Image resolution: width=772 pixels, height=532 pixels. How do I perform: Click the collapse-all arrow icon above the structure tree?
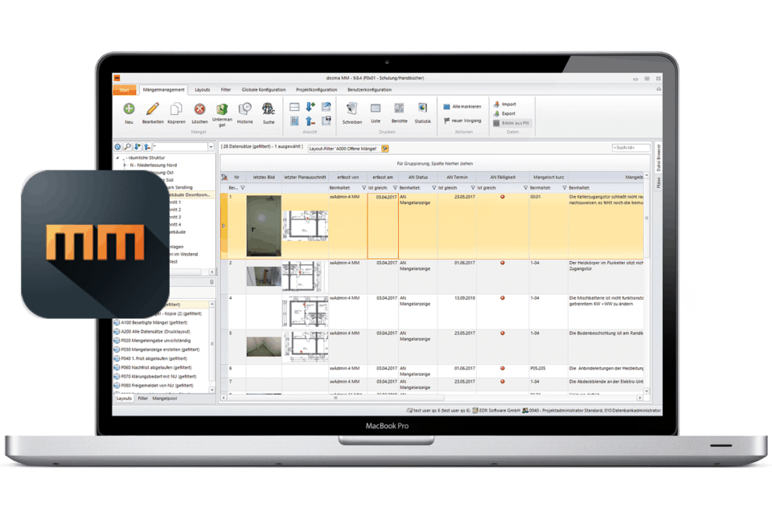pyautogui.click(x=147, y=146)
